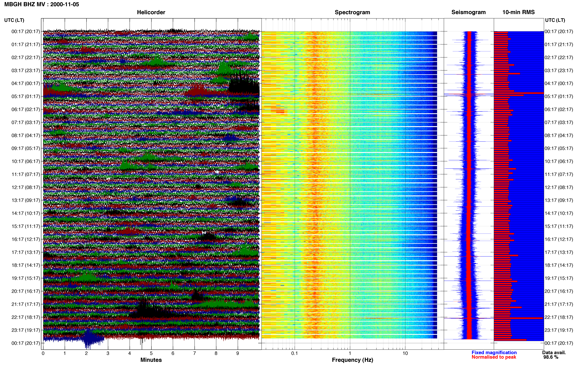The image size is (588, 368).
Task: Click the title "MBGH BHZ MV : 2000-11-05"
Action: (42, 4)
